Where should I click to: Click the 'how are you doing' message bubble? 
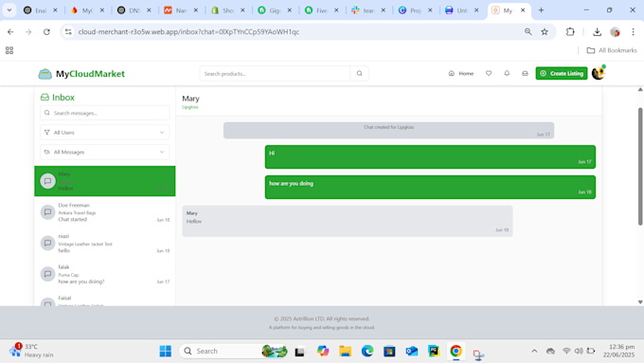pyautogui.click(x=430, y=187)
